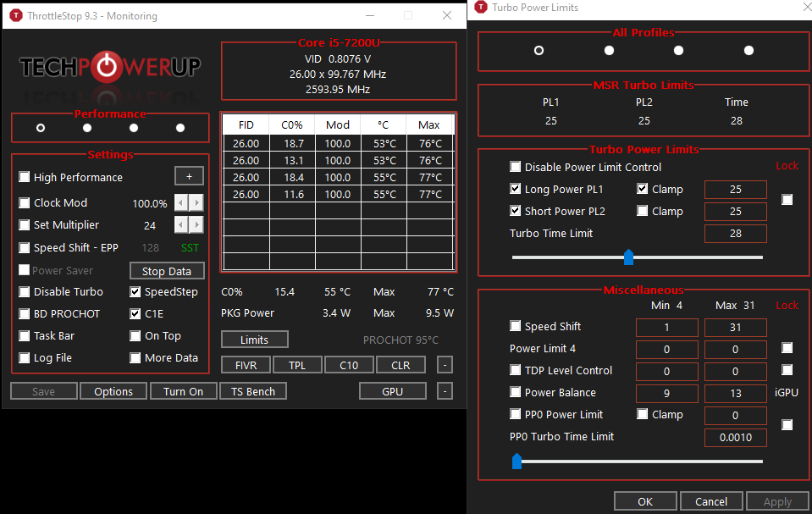Image resolution: width=812 pixels, height=514 pixels.
Task: Uncheck the SpeedStep checkbox
Action: click(x=135, y=291)
